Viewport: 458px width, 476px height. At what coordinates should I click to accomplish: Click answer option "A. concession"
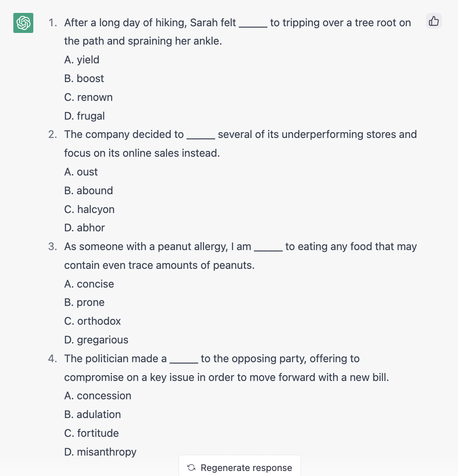(98, 396)
